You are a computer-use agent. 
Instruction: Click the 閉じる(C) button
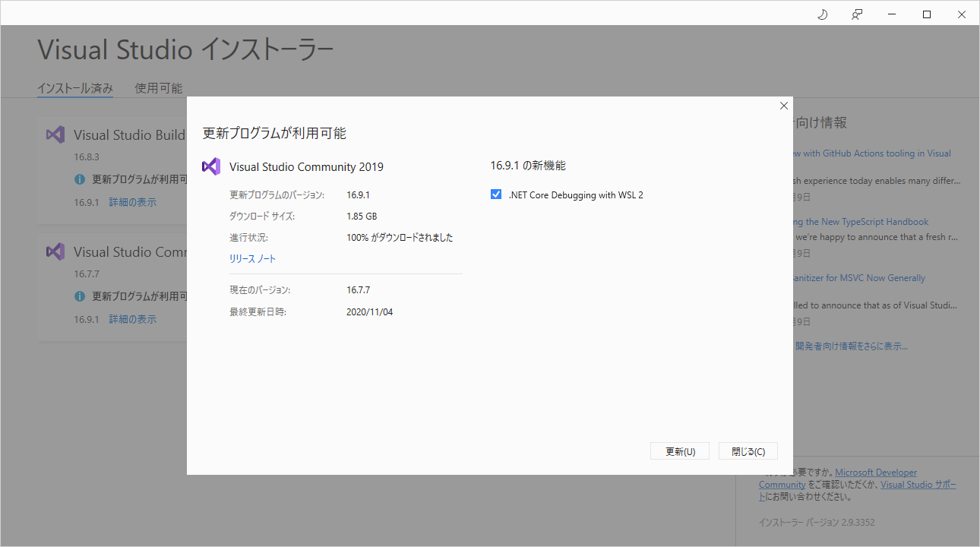[x=748, y=451]
